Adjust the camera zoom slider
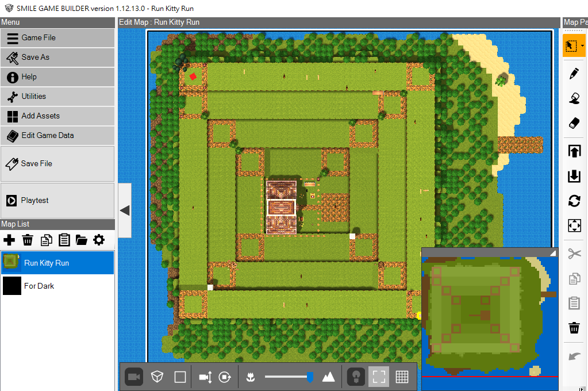 (x=289, y=377)
